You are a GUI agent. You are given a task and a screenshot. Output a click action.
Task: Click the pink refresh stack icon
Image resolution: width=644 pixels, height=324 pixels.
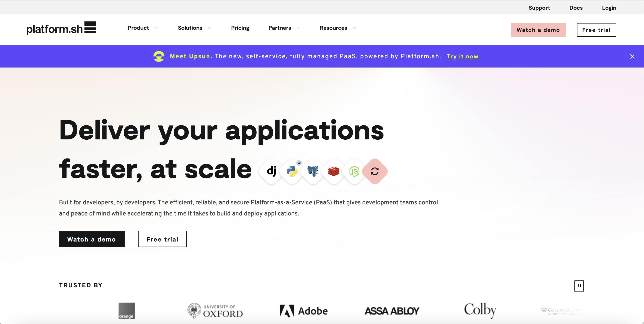375,171
